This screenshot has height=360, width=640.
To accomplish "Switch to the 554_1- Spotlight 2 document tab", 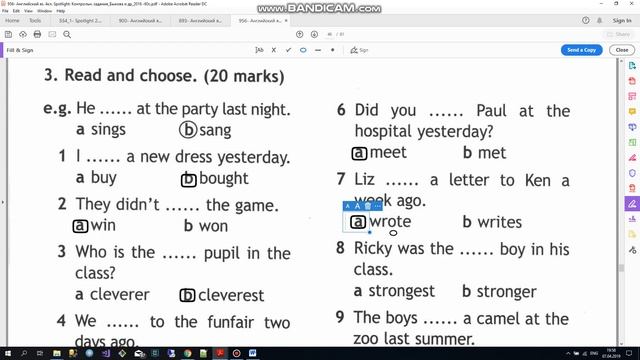I will tap(80, 20).
